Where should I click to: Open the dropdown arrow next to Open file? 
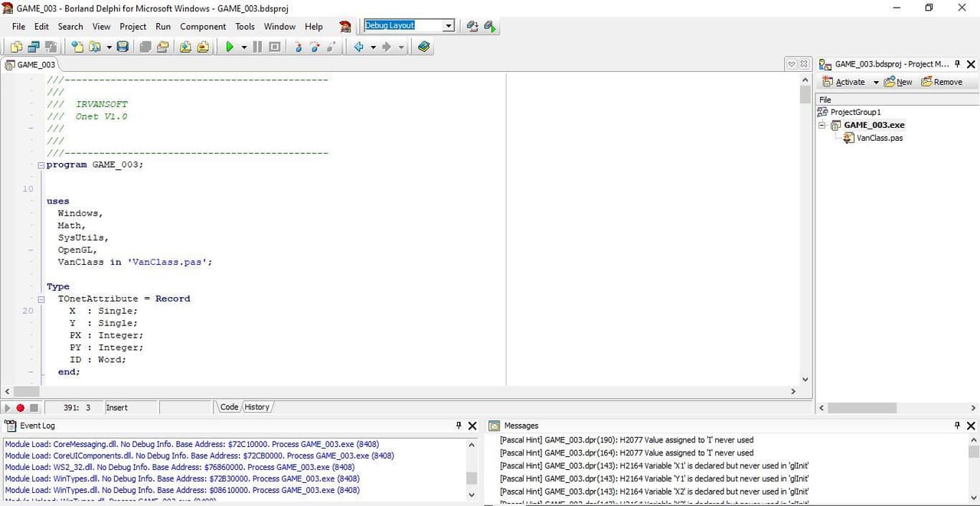109,47
